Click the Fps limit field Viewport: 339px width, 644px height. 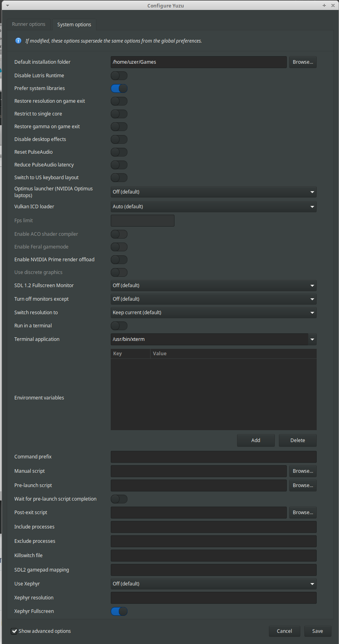pos(143,221)
